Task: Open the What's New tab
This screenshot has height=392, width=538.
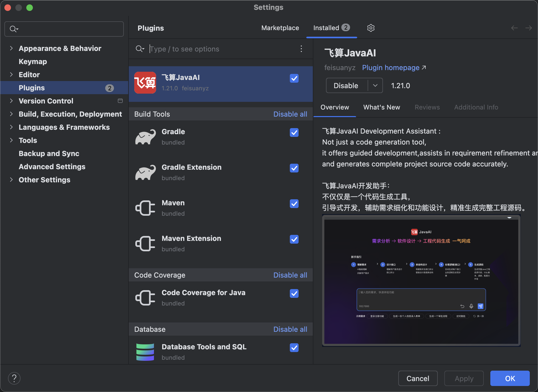Action: click(x=381, y=107)
